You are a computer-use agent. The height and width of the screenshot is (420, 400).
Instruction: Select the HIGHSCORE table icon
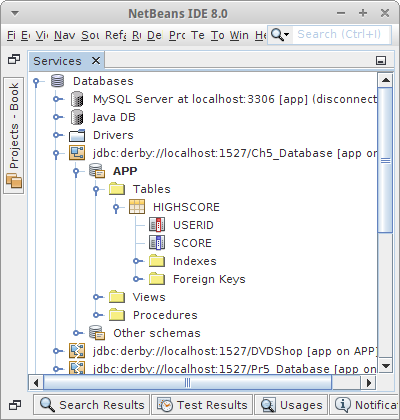pos(137,207)
